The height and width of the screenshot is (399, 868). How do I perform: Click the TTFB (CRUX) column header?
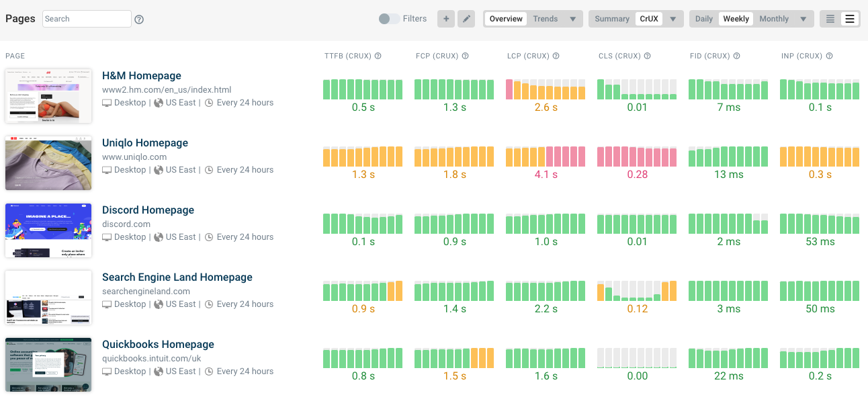point(348,56)
